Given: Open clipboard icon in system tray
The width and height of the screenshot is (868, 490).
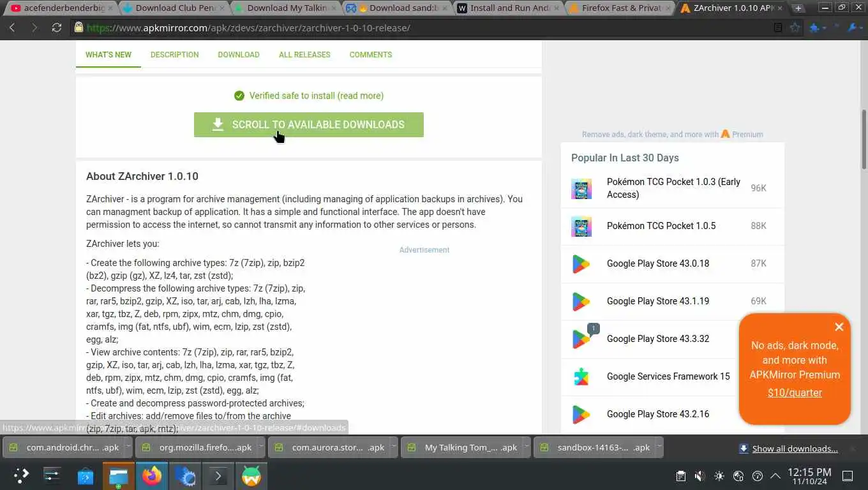Looking at the screenshot, I should tap(681, 476).
